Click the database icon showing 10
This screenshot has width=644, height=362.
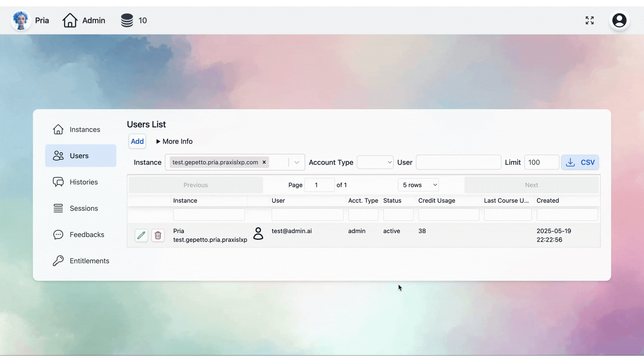click(127, 20)
